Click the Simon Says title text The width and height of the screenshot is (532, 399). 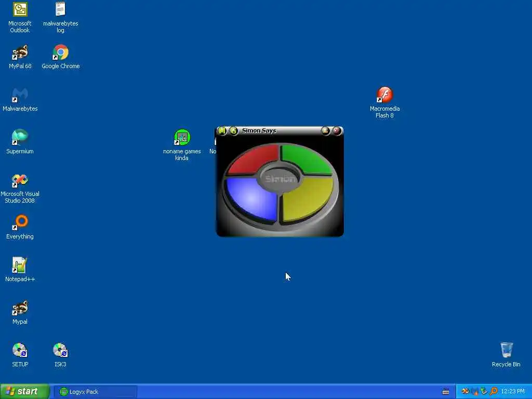pos(259,130)
